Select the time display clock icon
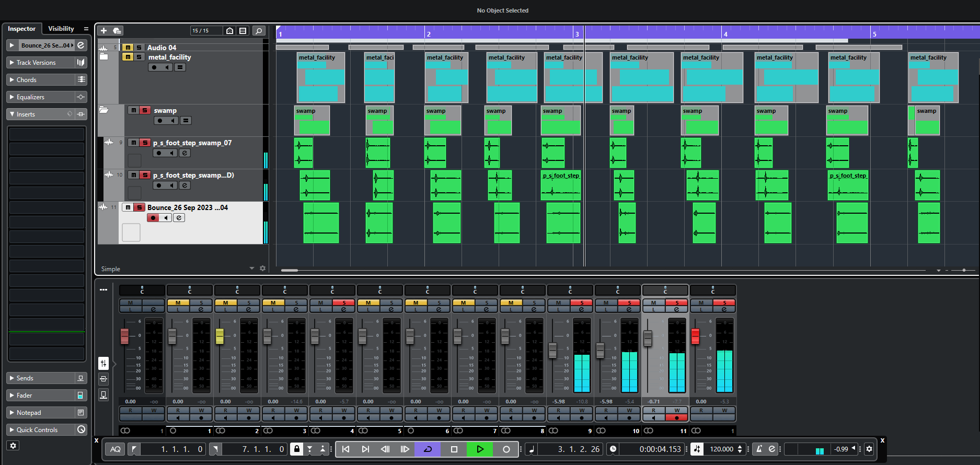Viewport: 980px width, 465px height. 613,449
